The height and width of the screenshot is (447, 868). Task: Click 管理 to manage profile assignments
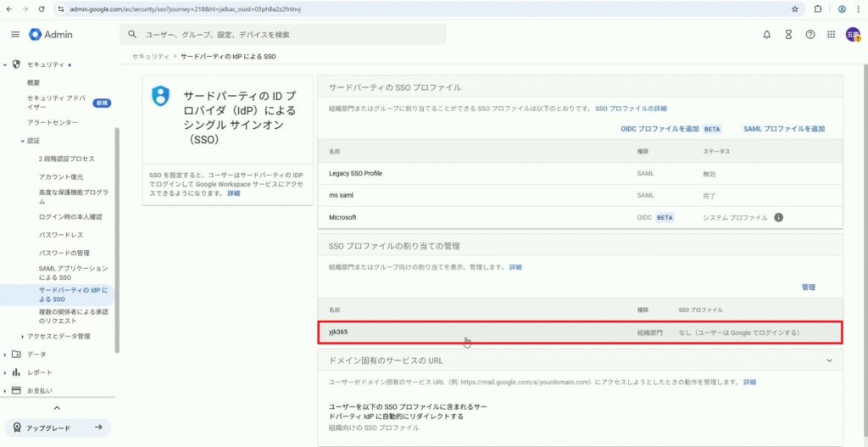[808, 288]
